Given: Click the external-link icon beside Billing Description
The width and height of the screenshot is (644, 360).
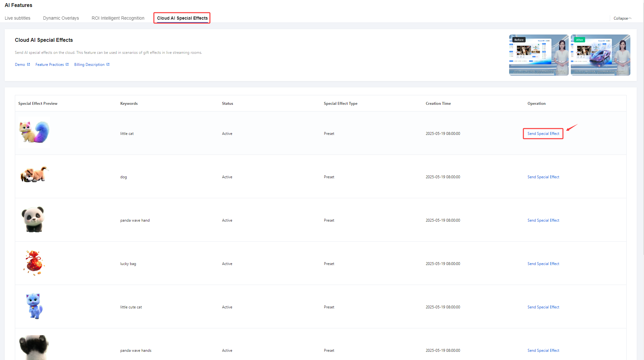Looking at the screenshot, I should (x=108, y=64).
